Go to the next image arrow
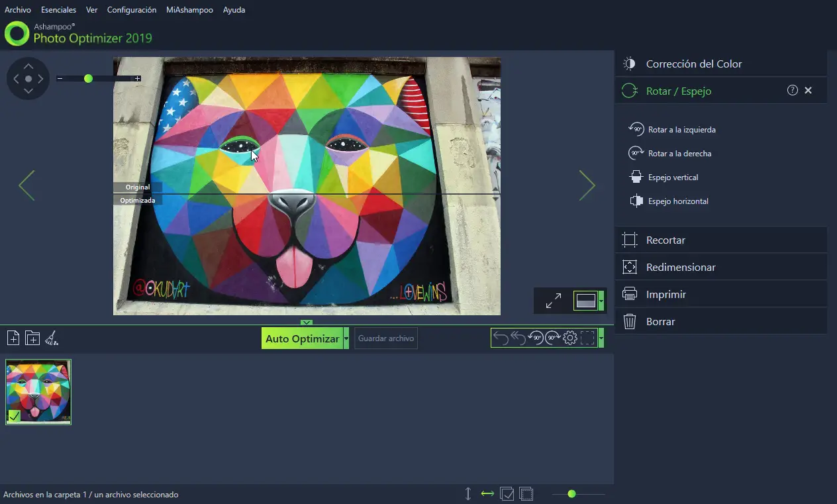The image size is (837, 504). tap(587, 185)
